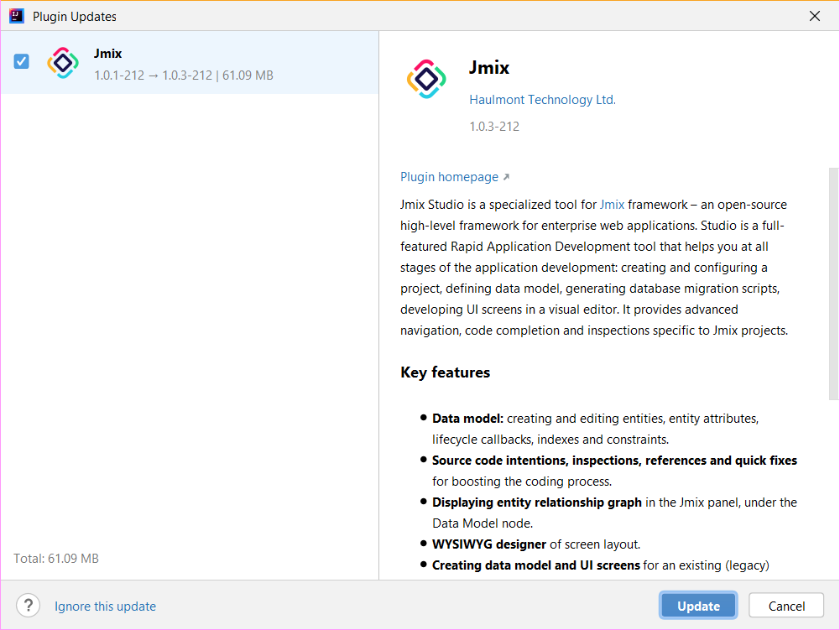Follow the Jmix framework link in the description

[612, 205]
